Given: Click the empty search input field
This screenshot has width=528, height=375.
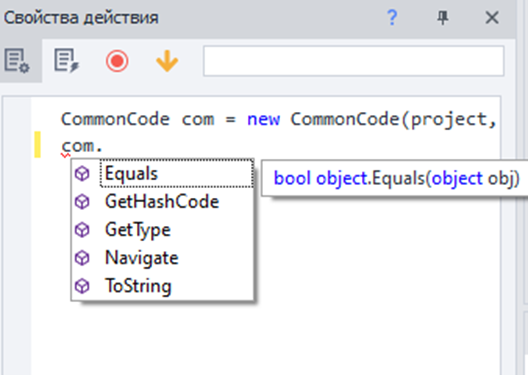Looking at the screenshot, I should (x=353, y=61).
